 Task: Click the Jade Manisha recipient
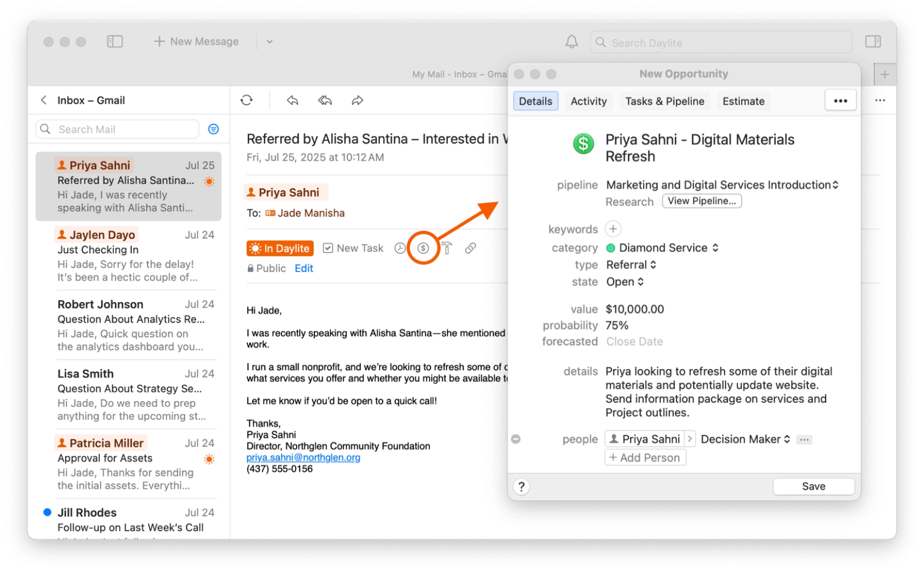305,213
